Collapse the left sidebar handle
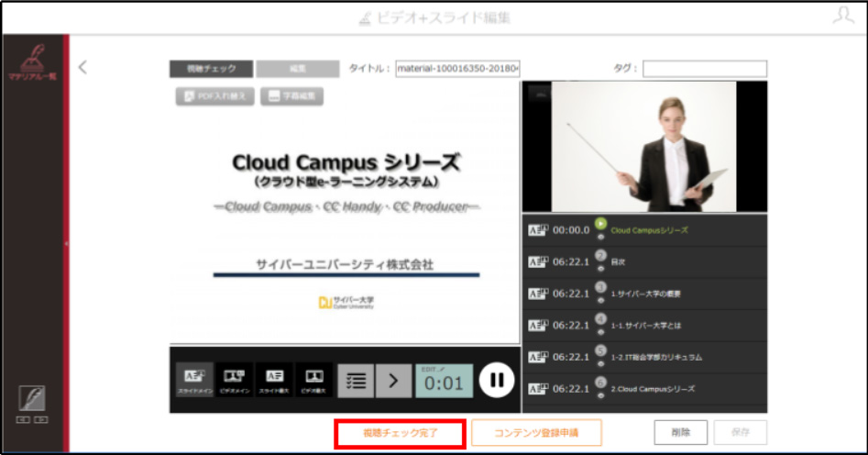 coord(66,243)
